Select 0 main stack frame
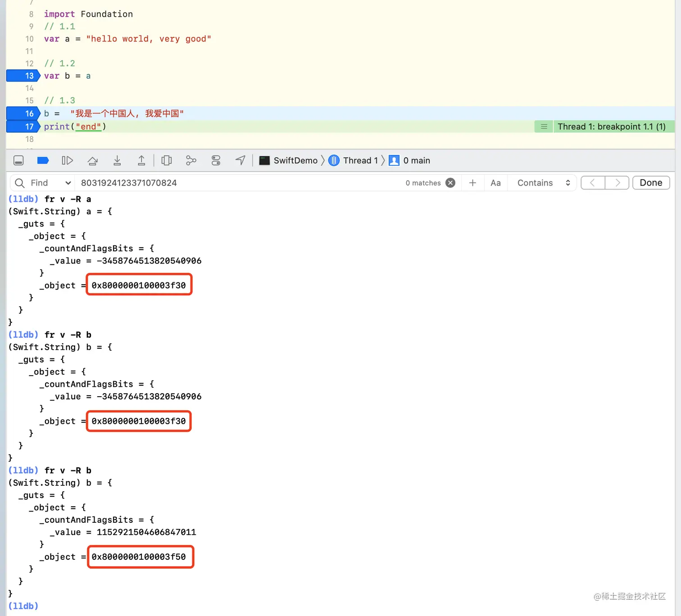Viewport: 681px width, 616px height. (x=409, y=160)
